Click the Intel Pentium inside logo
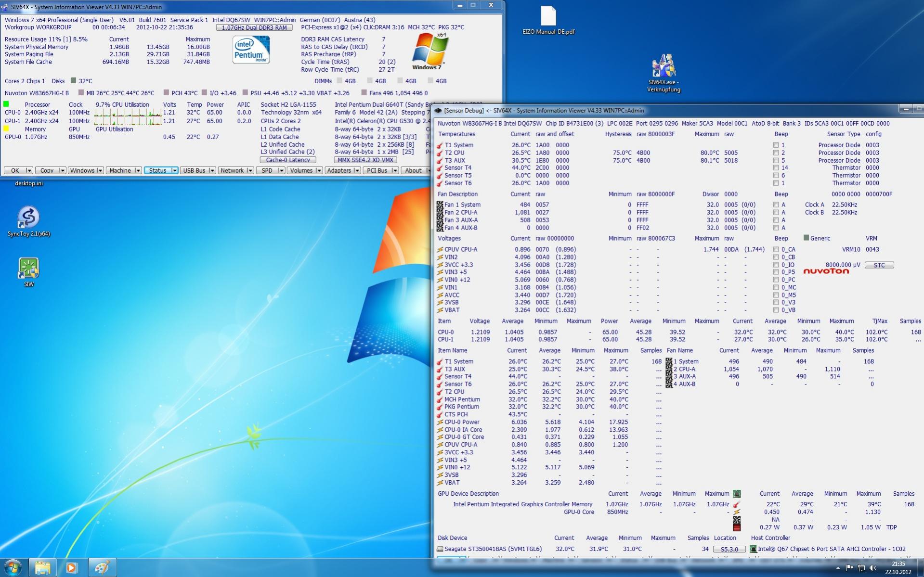924x577 pixels. 251,50
